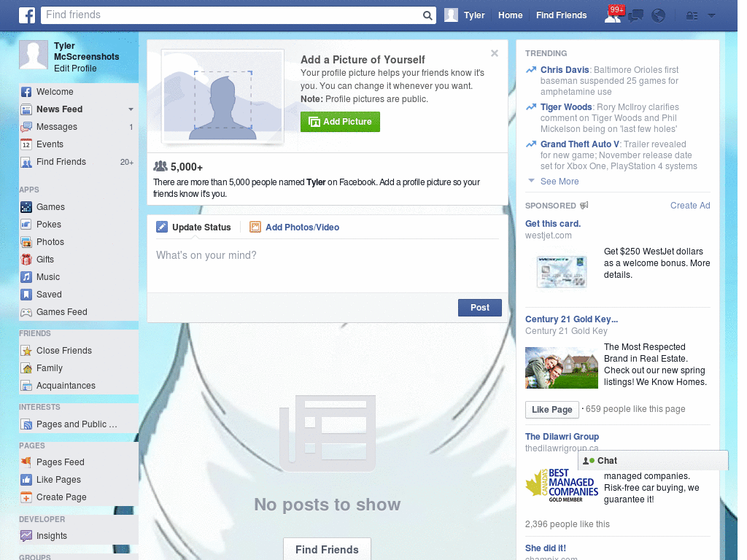Open Find Friends in the top navigation
747x560 pixels.
(561, 15)
